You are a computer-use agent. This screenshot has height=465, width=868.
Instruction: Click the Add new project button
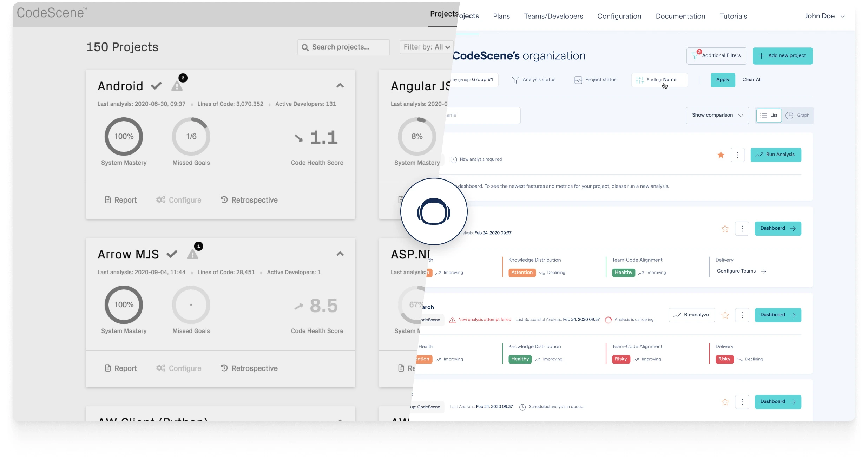(782, 56)
